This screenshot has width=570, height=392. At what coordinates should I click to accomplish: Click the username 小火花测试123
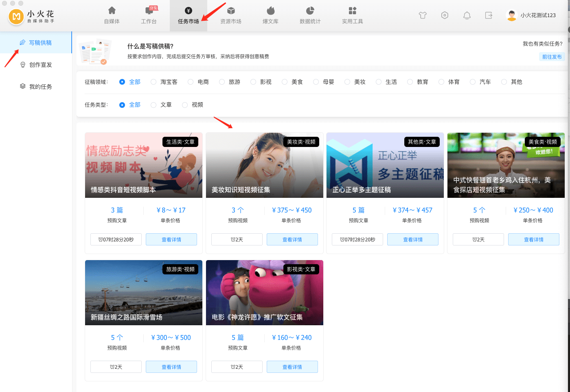[538, 15]
